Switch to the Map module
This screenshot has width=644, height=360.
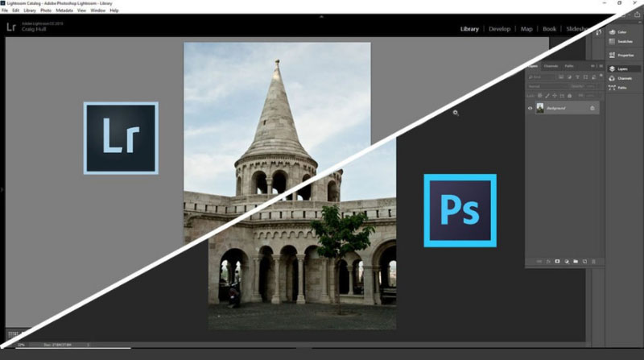[x=526, y=29]
